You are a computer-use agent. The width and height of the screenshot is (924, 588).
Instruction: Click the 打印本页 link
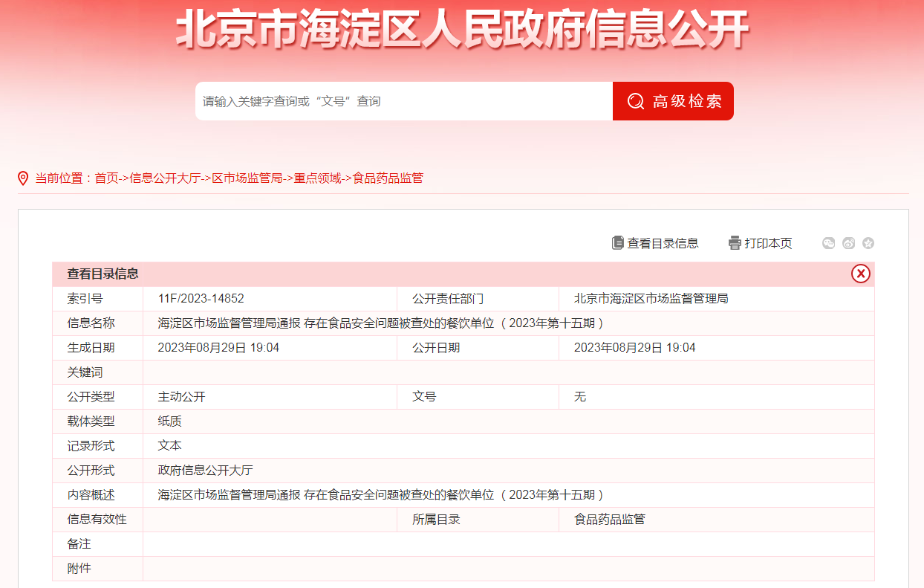(x=769, y=243)
